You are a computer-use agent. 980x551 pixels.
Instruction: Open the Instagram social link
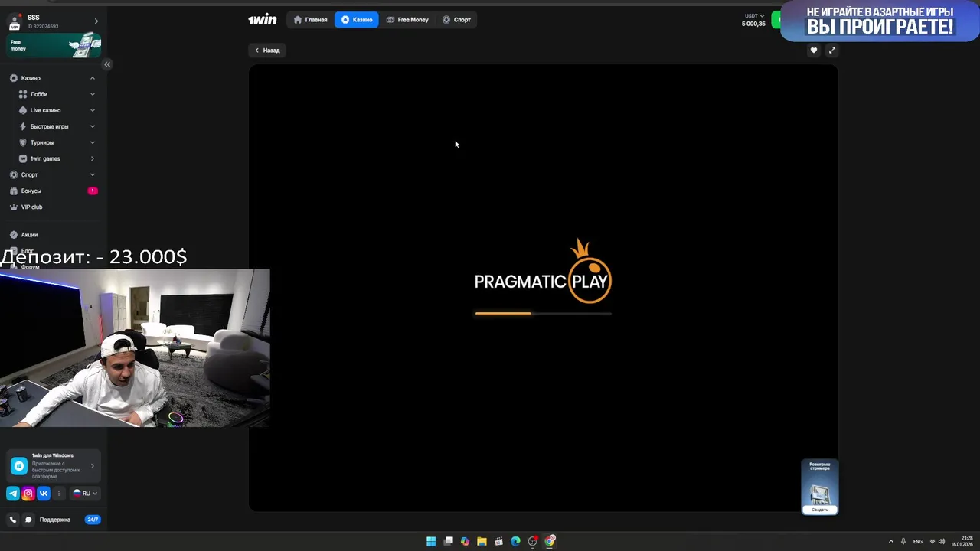[28, 494]
